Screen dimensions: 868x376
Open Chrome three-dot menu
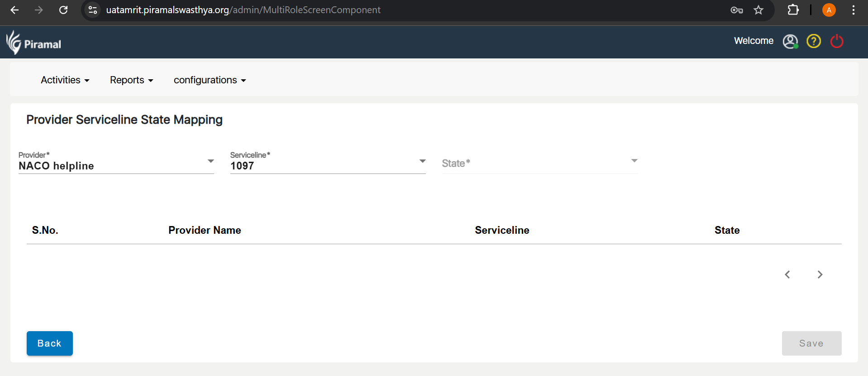click(x=853, y=10)
